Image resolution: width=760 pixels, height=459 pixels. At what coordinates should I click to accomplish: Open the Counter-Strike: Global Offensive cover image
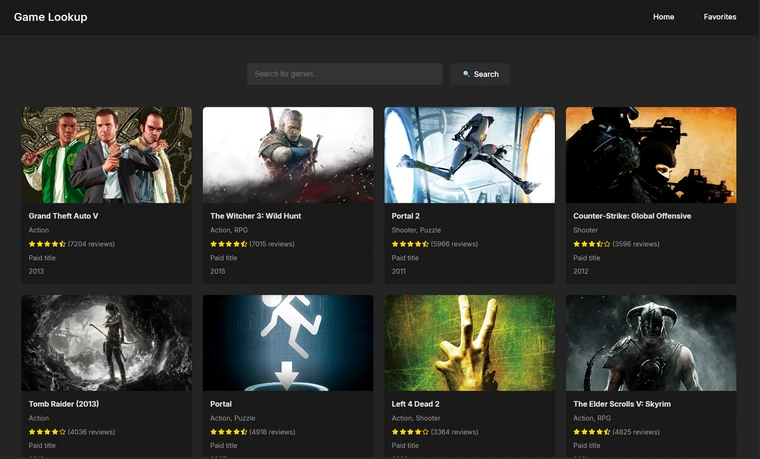[x=651, y=155]
